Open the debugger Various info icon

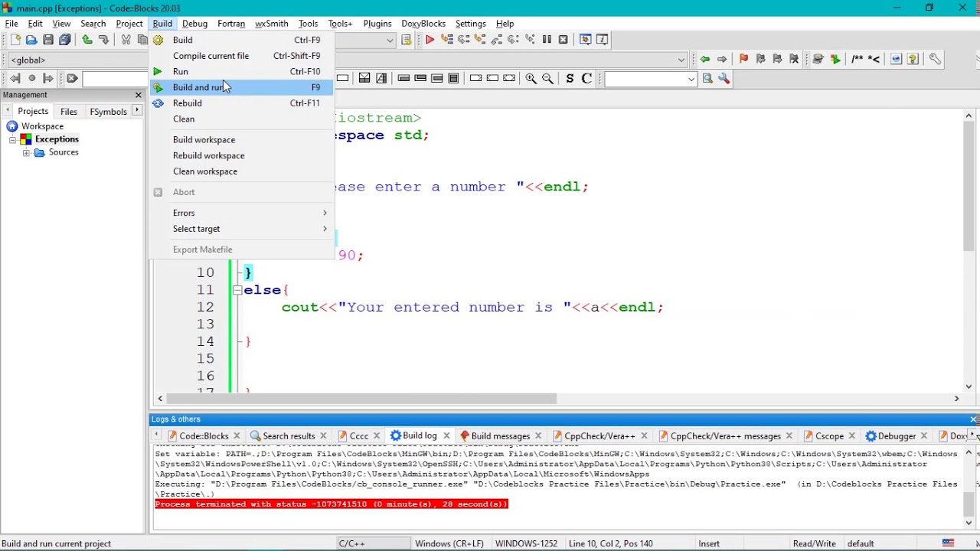coord(603,40)
